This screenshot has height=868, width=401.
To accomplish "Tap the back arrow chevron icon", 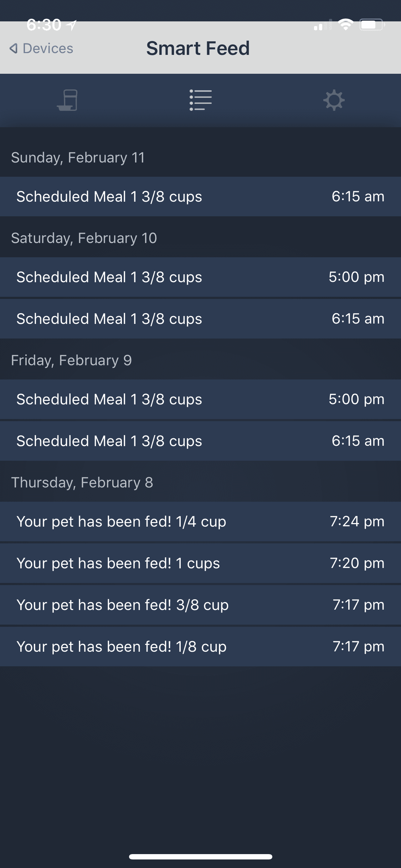I will click(x=14, y=48).
